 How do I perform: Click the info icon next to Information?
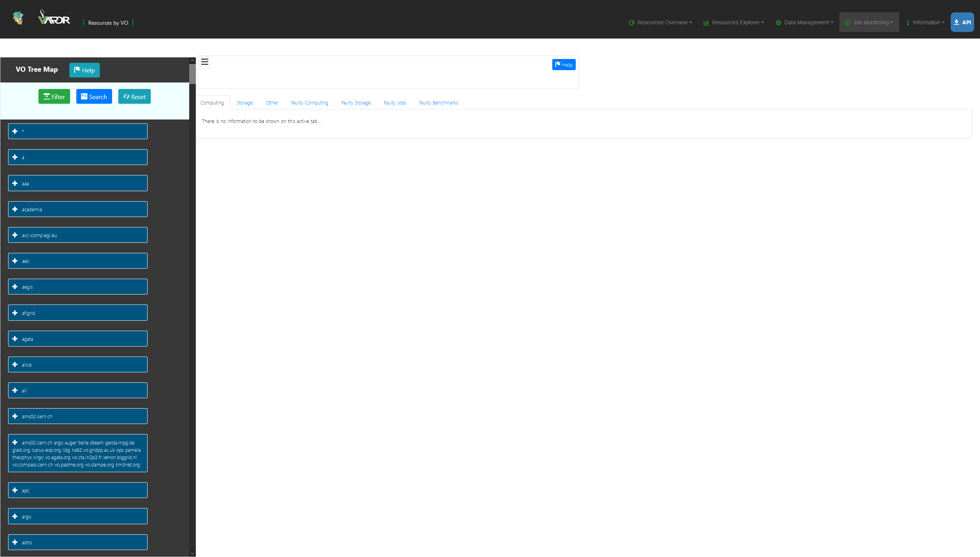tap(908, 22)
